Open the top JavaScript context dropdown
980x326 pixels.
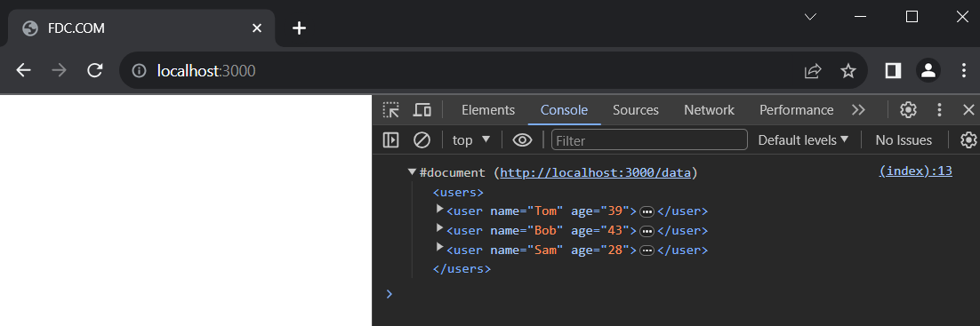click(x=471, y=139)
